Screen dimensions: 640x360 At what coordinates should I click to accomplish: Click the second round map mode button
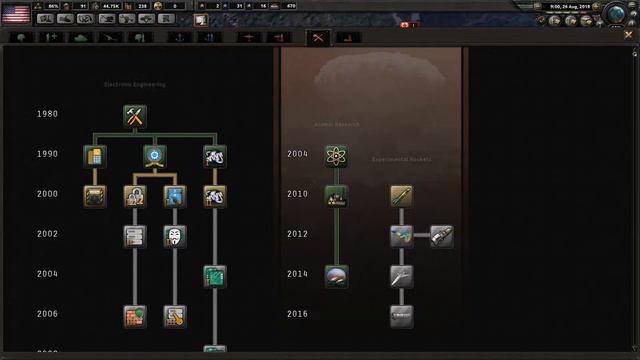(571, 20)
